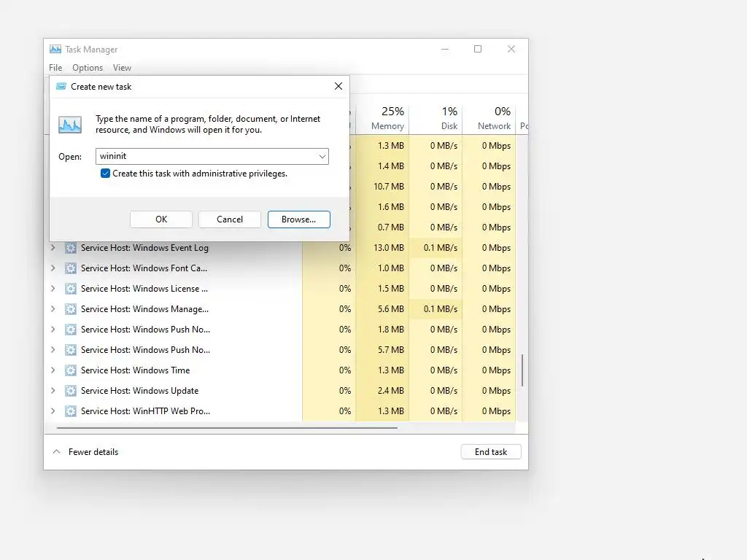The image size is (747, 560).
Task: Click the End task button
Action: click(491, 452)
